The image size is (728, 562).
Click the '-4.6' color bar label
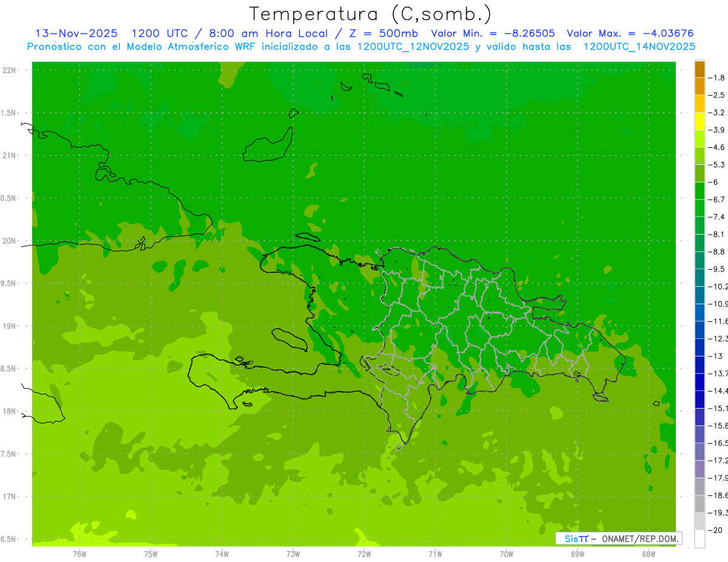click(x=716, y=147)
